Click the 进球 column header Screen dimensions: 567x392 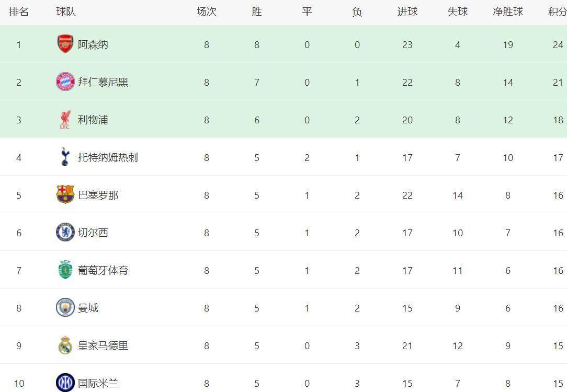pyautogui.click(x=407, y=12)
